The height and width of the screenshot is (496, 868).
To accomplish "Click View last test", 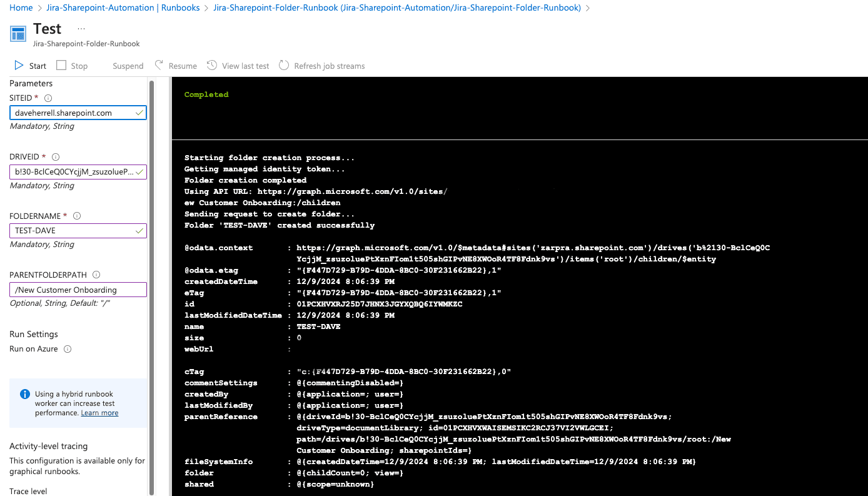I will (246, 66).
